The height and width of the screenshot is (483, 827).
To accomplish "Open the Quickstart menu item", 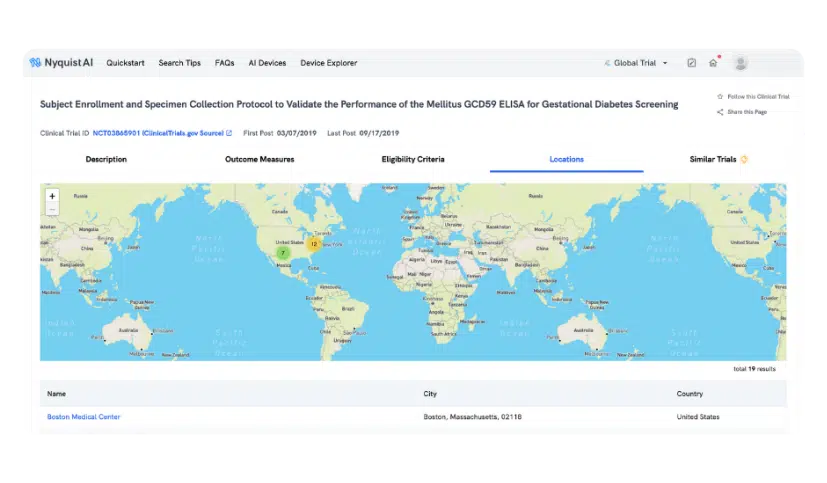I will tap(125, 63).
